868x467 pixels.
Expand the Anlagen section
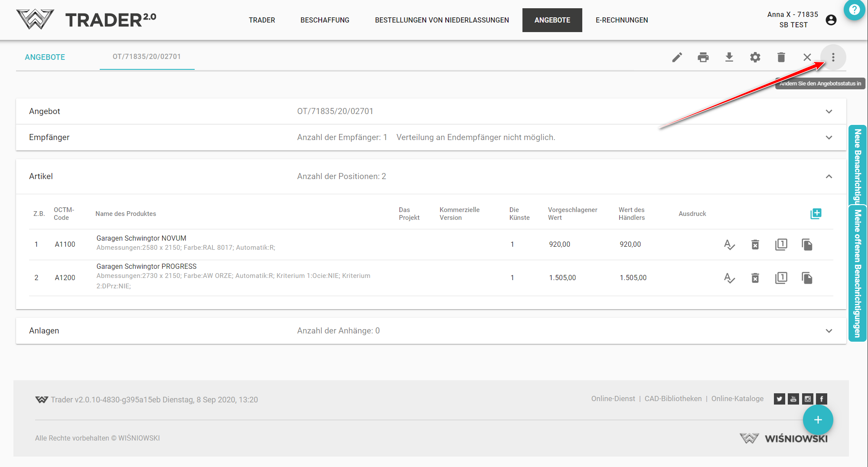[x=829, y=331]
